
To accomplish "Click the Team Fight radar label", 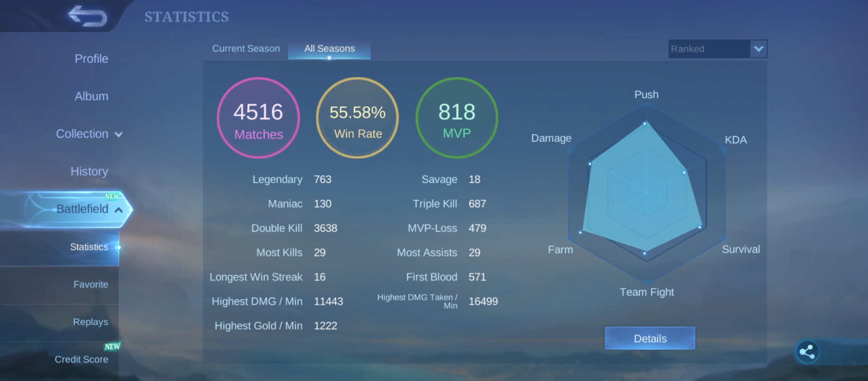I will 647,292.
